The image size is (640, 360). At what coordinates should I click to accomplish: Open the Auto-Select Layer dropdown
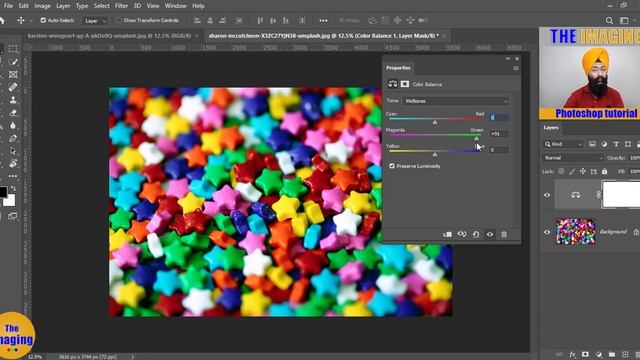coord(95,21)
